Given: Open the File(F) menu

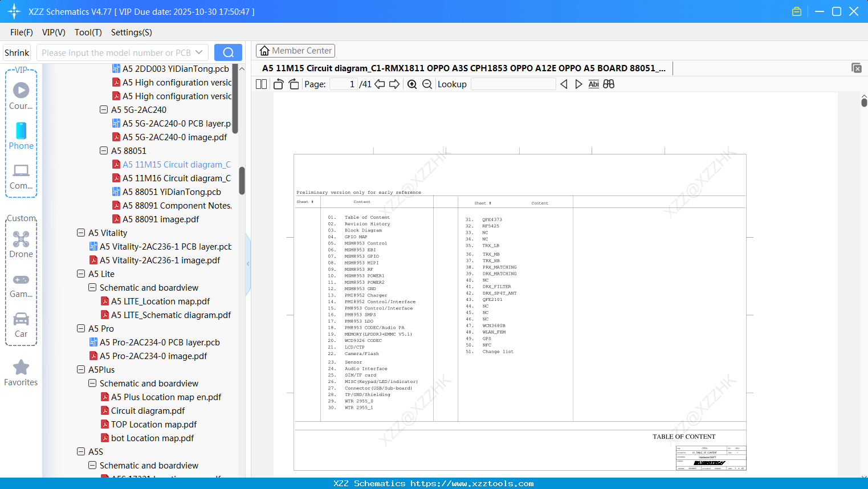Looking at the screenshot, I should 22,32.
